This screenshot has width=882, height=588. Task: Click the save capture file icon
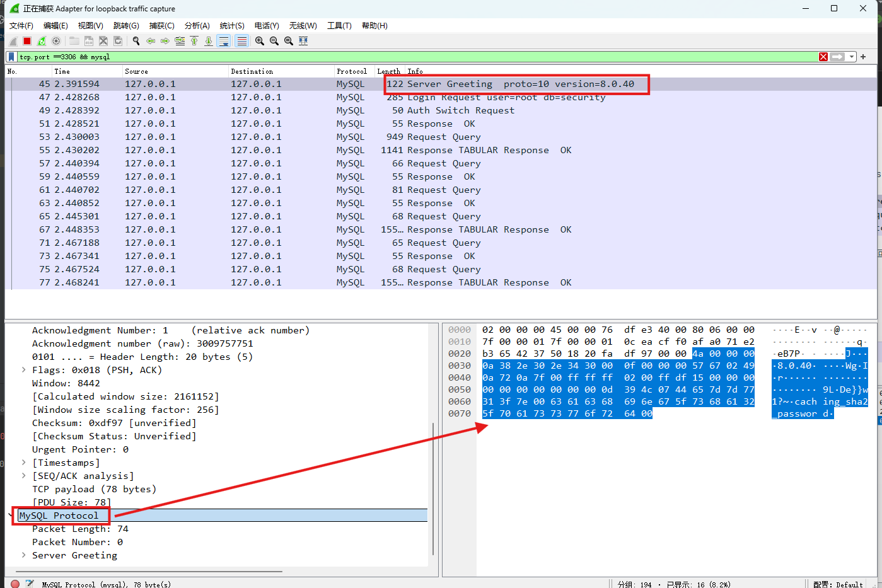[89, 41]
